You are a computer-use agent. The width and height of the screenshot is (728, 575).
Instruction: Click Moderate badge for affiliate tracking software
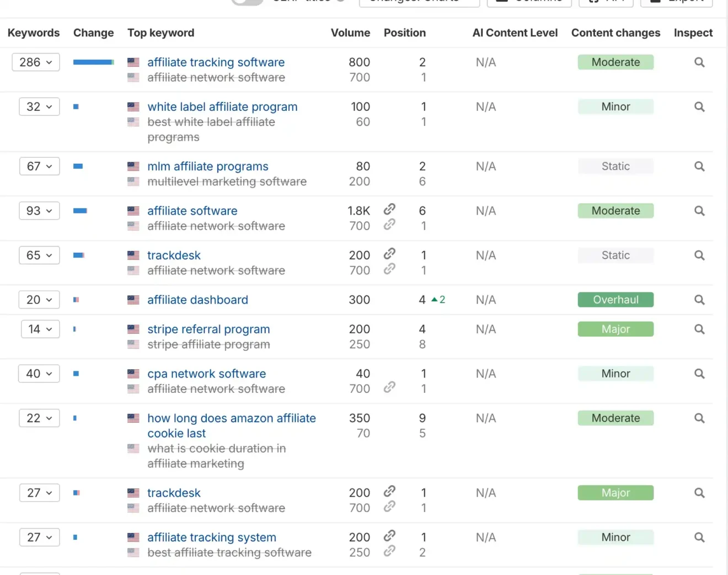pyautogui.click(x=615, y=62)
